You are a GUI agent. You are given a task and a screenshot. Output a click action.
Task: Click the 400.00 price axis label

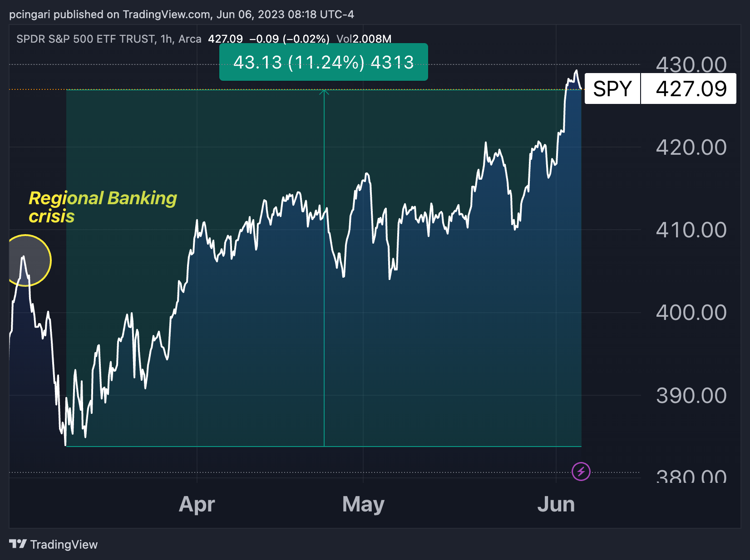coord(691,313)
